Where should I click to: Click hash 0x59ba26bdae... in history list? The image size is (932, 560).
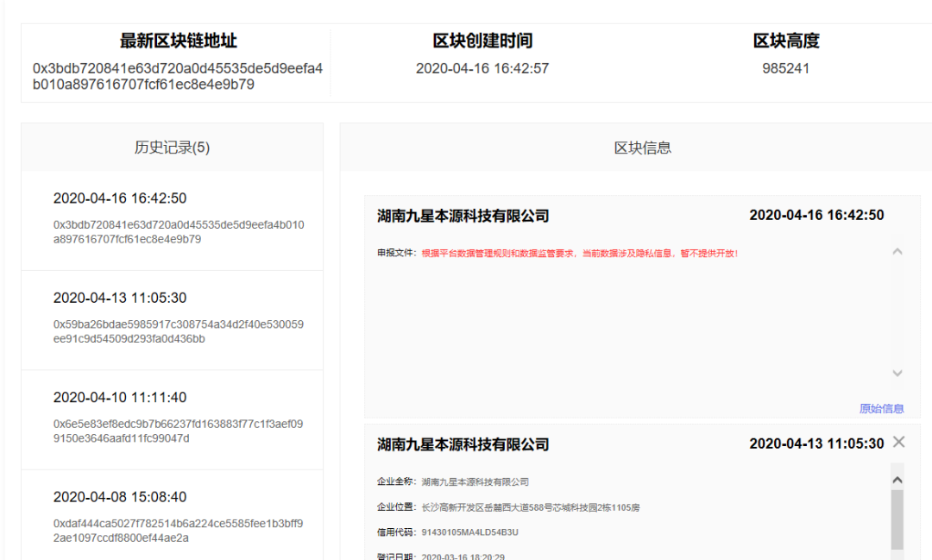(179, 331)
